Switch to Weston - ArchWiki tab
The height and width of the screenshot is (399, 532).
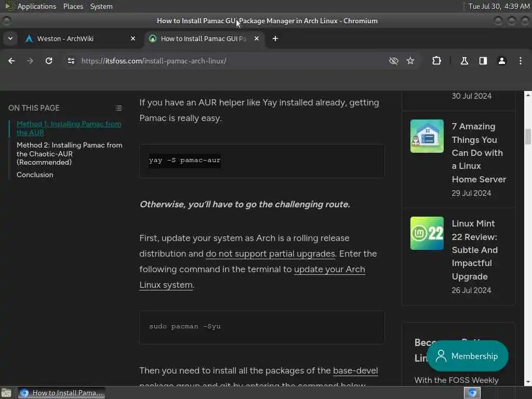click(79, 38)
